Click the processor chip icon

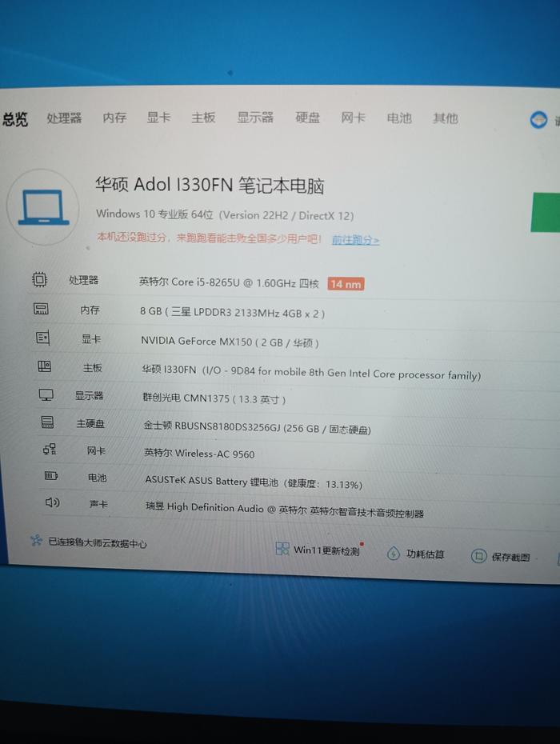click(x=39, y=279)
